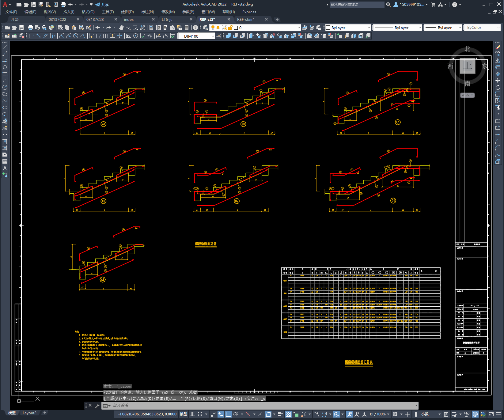
Task: Click the keyword search box in title bar
Action: pos(357,5)
